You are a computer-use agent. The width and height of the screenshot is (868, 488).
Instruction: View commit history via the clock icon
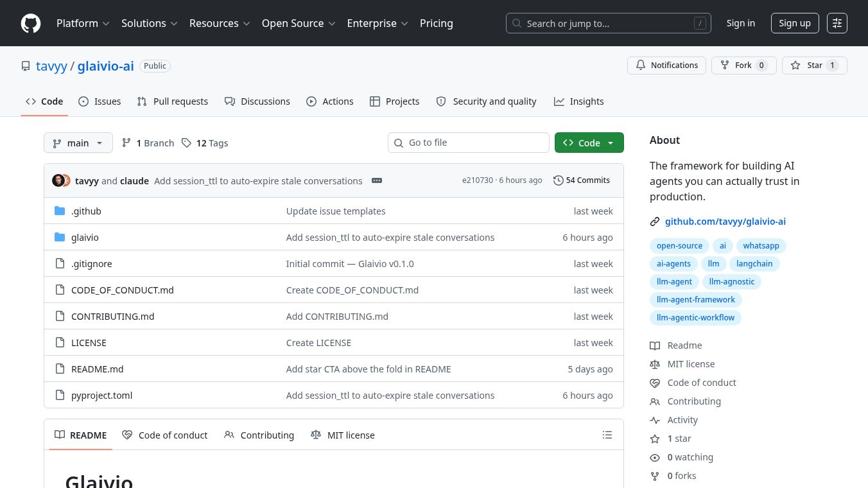(558, 180)
